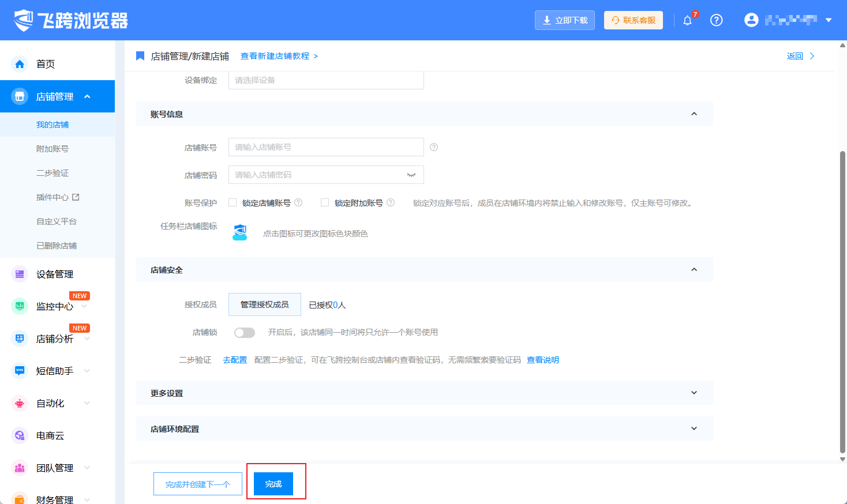Click the home icon in sidebar
The width and height of the screenshot is (847, 504).
coord(20,64)
